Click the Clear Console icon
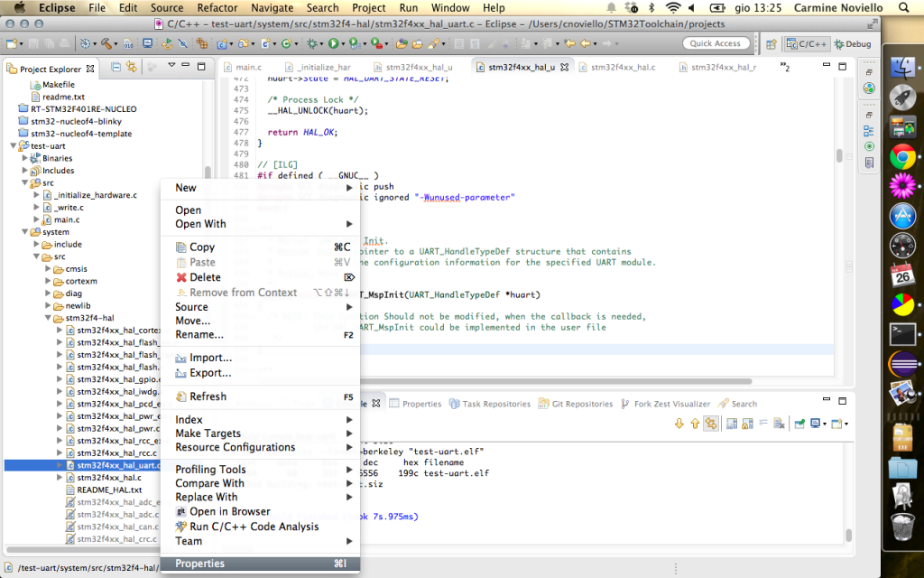Viewport: 924px width, 578px height. tap(779, 424)
